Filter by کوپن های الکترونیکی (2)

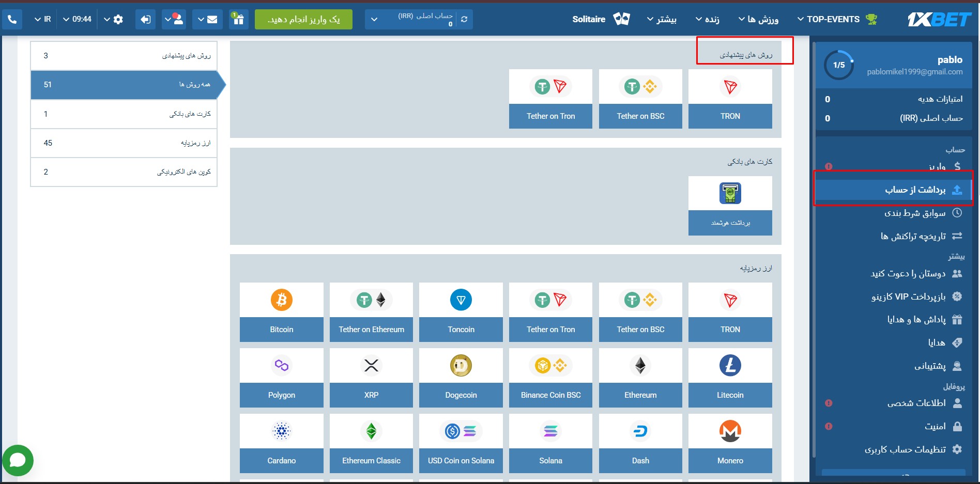(124, 172)
